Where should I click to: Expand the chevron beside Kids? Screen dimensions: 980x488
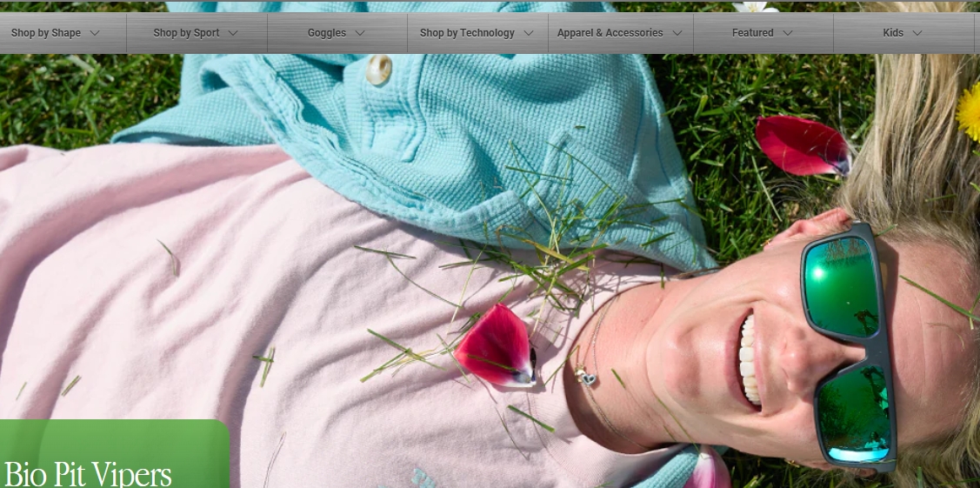[x=917, y=33]
